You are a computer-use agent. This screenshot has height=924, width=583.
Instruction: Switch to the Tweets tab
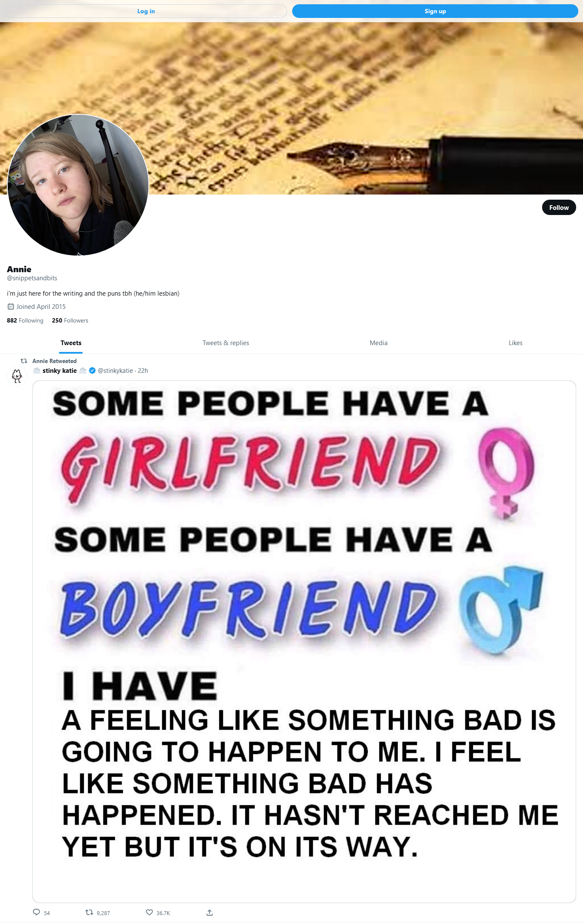tap(71, 343)
